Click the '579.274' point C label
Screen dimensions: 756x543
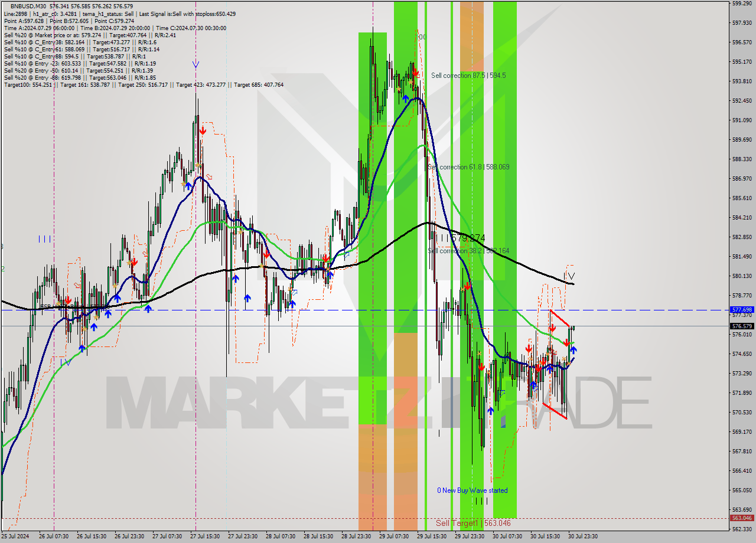tap(468, 238)
